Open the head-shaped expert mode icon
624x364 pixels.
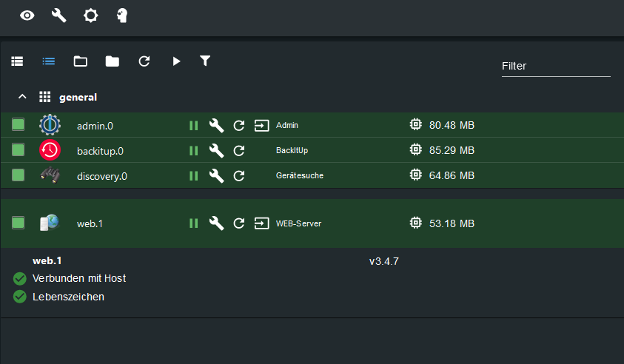pyautogui.click(x=122, y=15)
